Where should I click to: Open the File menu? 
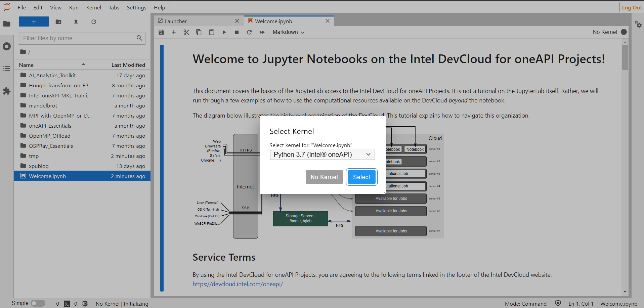pos(22,7)
